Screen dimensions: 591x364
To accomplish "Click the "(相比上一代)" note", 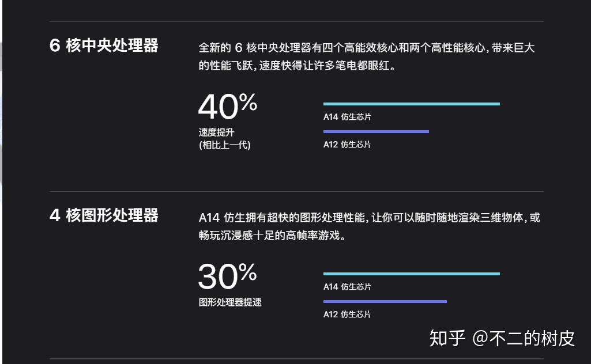I will point(224,145).
